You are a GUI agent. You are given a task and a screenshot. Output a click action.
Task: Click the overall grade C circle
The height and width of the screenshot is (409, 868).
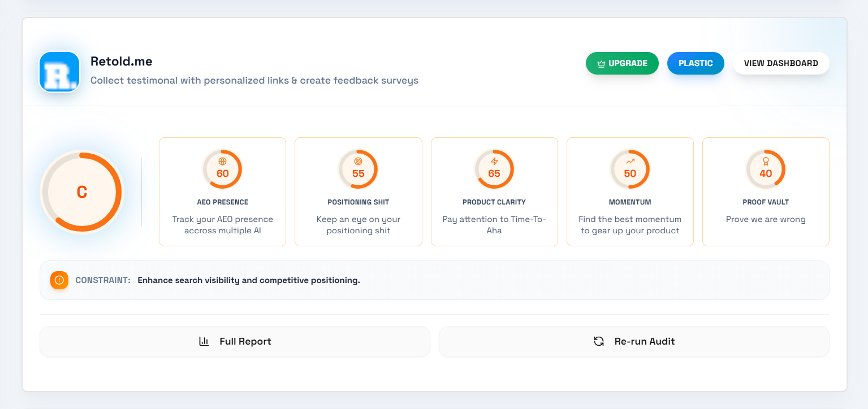pyautogui.click(x=82, y=192)
